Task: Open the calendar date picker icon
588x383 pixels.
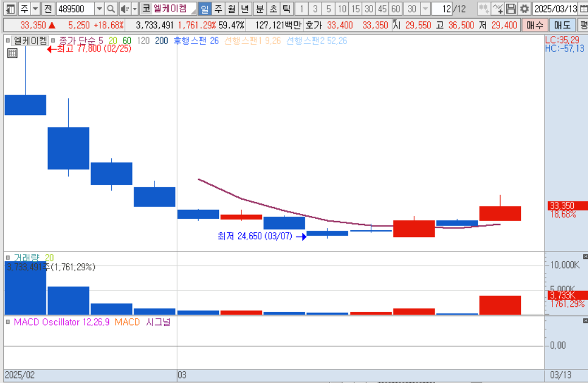Action: coord(583,8)
